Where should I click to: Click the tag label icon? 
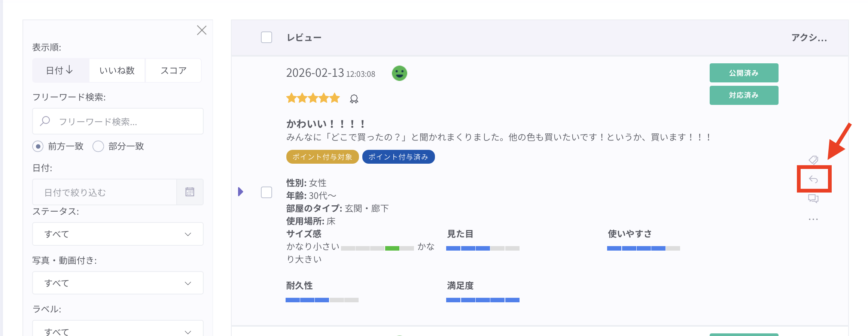click(x=813, y=160)
